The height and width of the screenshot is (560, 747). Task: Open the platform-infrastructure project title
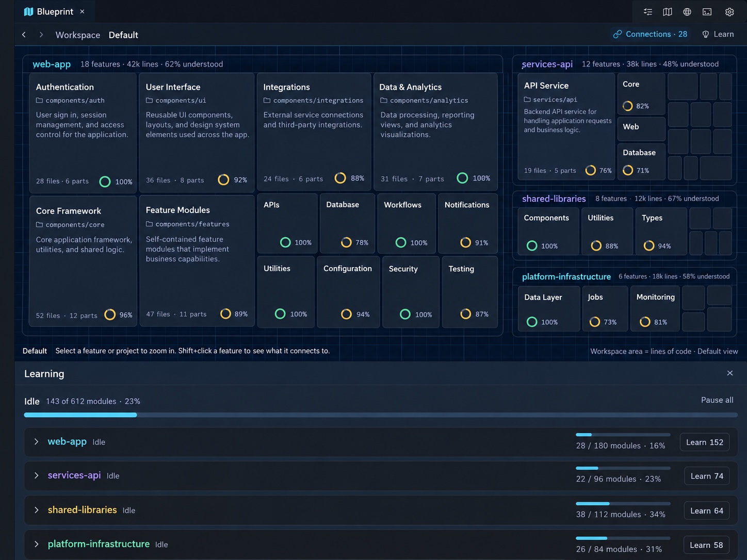[566, 276]
